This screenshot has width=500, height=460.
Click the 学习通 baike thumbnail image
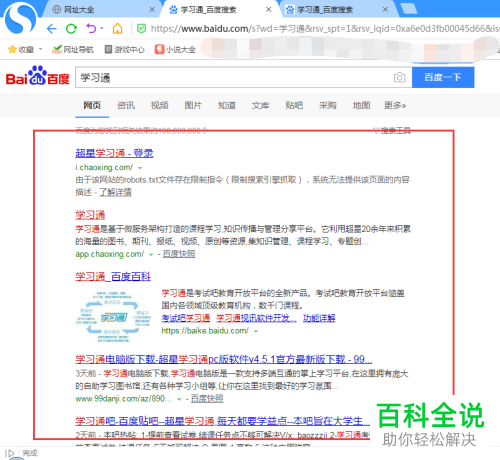(113, 317)
